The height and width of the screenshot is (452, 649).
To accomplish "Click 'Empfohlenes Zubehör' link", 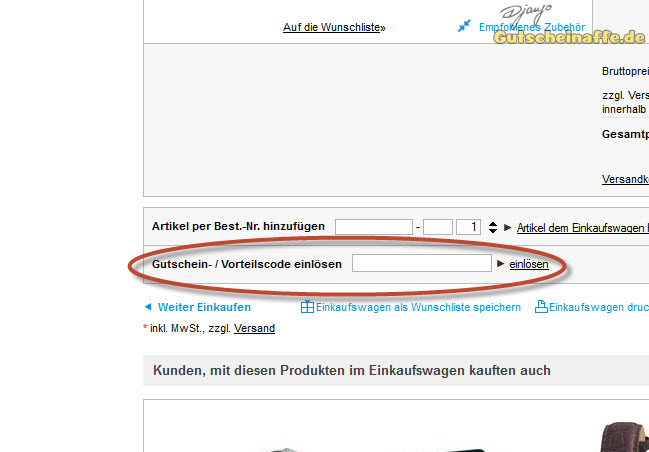I will click(x=531, y=27).
